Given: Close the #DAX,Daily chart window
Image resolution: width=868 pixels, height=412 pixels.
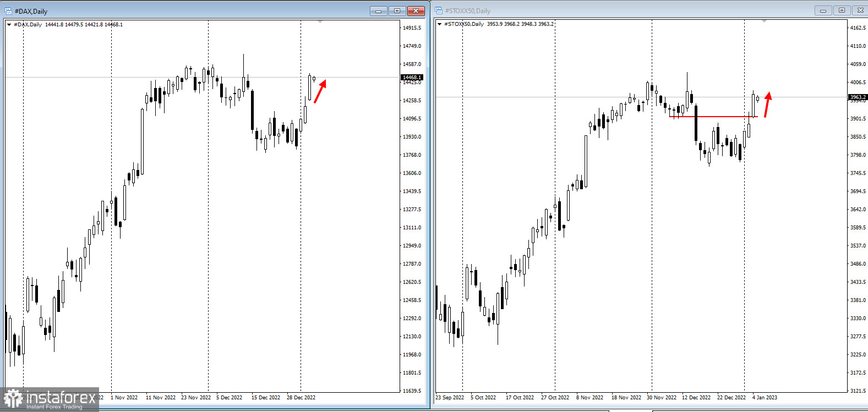Looking at the screenshot, I should point(416,10).
